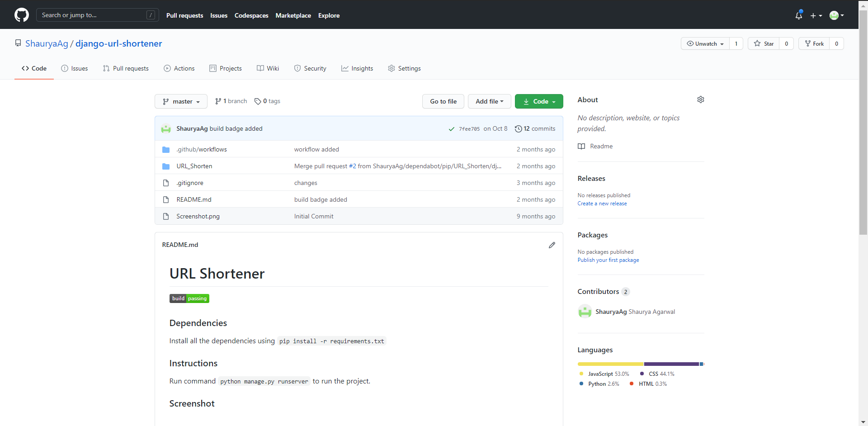Click the star count 0

786,43
